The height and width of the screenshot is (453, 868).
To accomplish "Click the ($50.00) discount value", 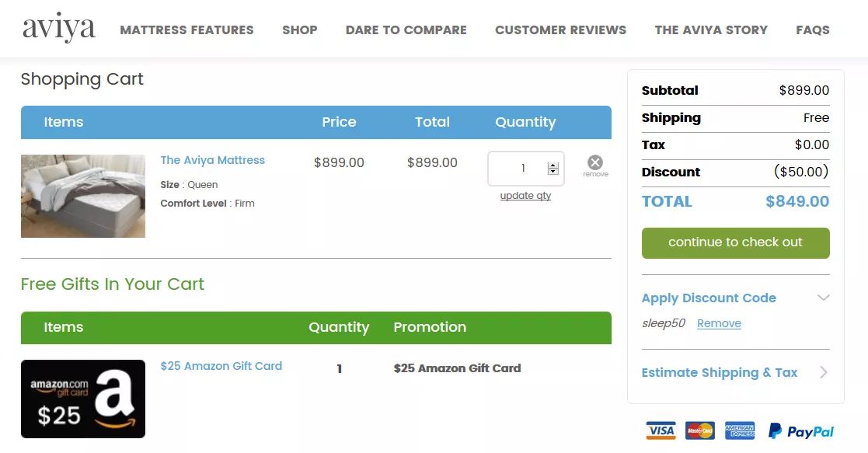I will pyautogui.click(x=801, y=172).
